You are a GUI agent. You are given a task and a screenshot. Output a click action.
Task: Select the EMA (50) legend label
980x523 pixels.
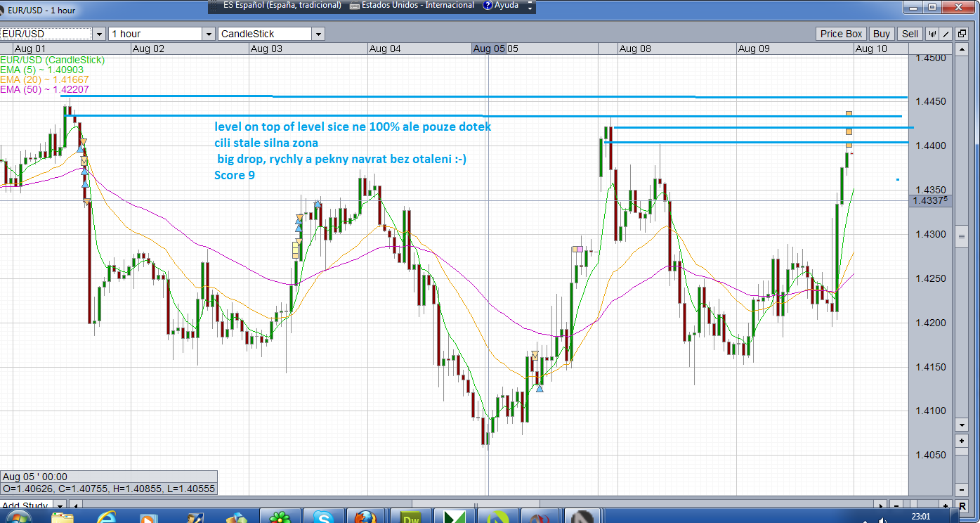(45, 89)
